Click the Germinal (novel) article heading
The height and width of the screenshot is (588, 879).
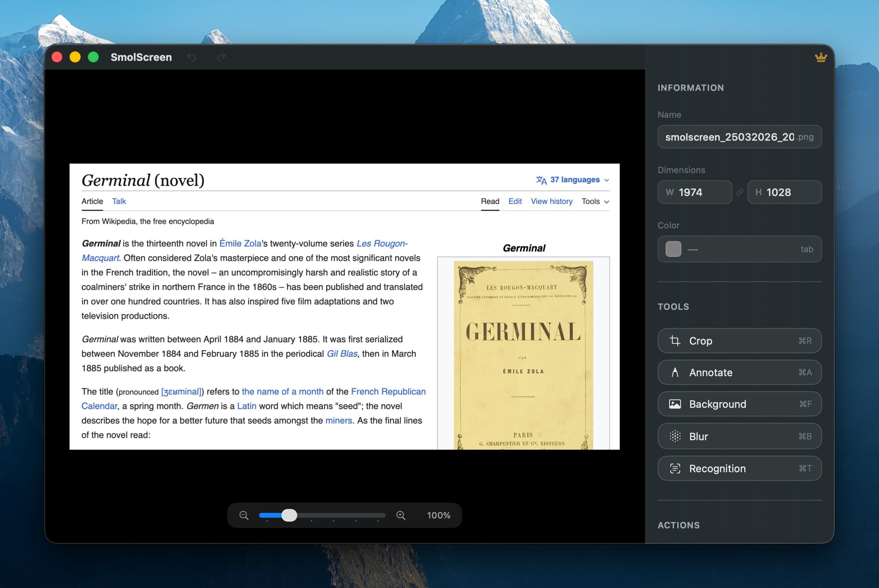[x=143, y=180]
